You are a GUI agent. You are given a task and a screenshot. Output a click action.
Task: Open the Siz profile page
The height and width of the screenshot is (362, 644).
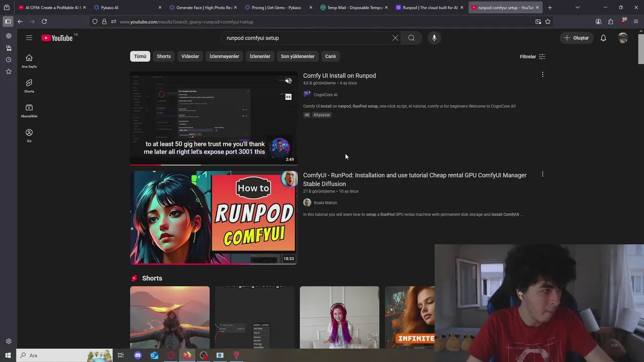(x=29, y=135)
